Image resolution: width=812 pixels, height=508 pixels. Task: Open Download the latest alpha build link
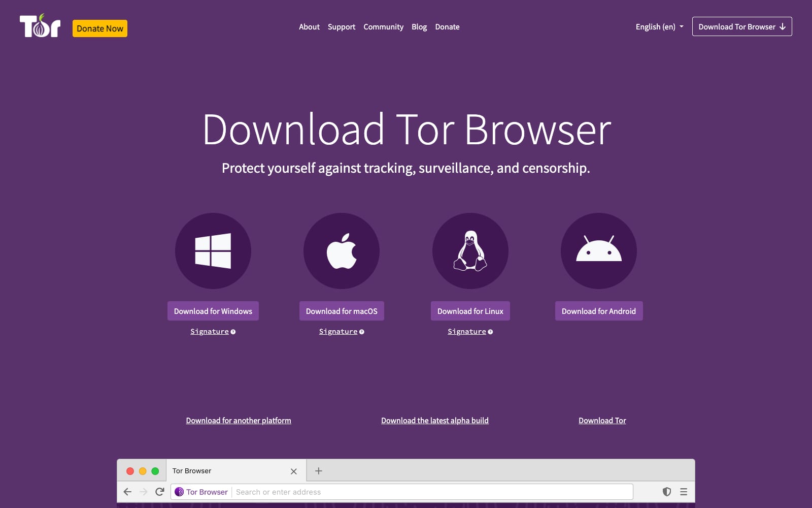click(435, 421)
